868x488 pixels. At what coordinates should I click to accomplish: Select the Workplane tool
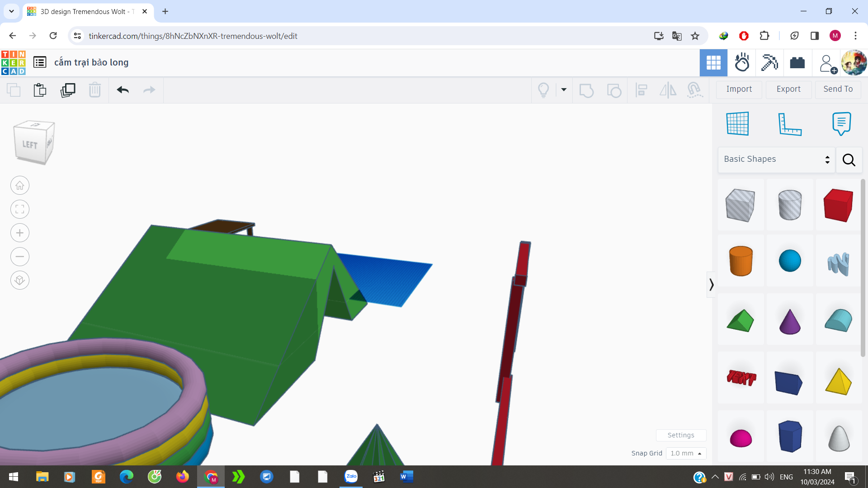737,123
